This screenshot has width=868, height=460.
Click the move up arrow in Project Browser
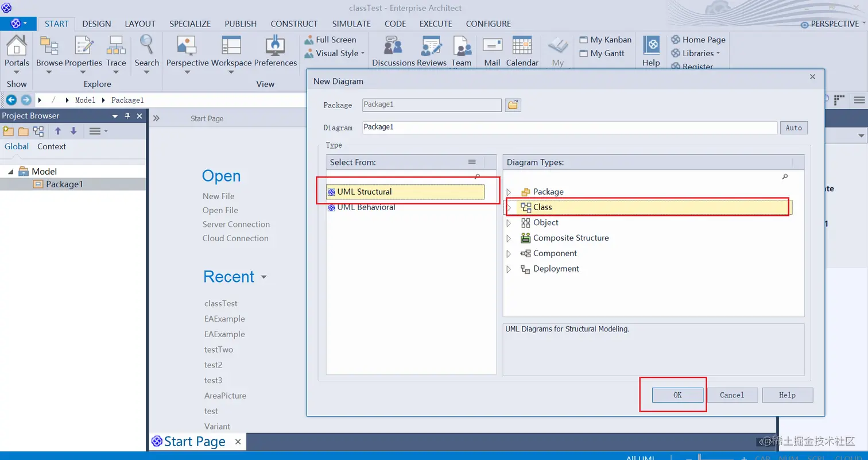coord(58,131)
